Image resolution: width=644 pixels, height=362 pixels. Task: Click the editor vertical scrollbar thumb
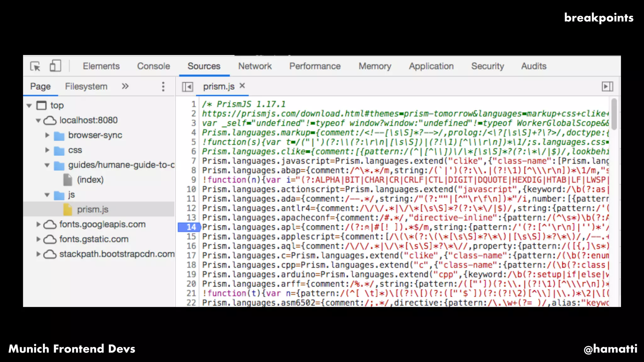coord(614,113)
